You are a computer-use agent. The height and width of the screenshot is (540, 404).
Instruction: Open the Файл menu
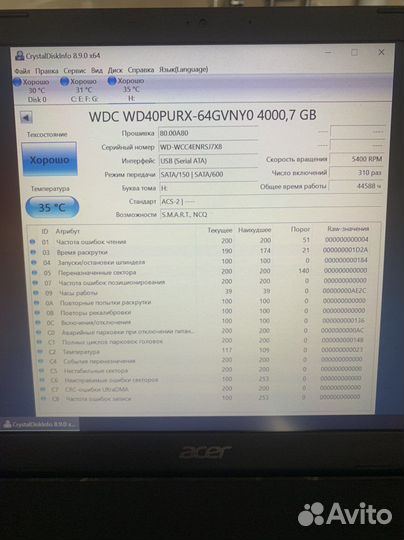[x=22, y=71]
